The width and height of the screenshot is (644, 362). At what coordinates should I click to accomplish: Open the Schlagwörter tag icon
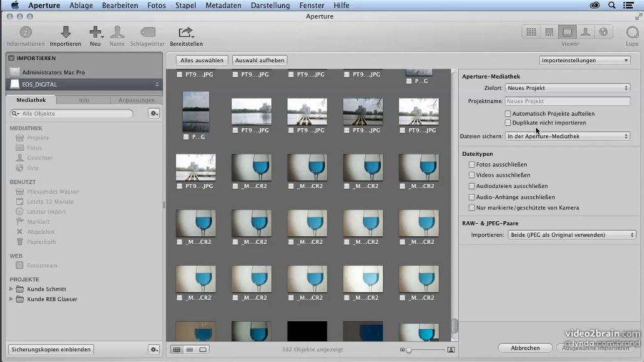click(x=148, y=32)
